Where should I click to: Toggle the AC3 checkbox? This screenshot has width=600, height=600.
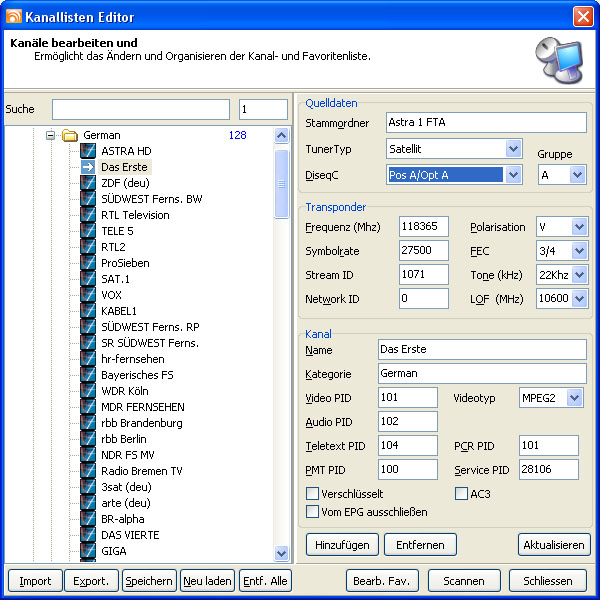pos(461,494)
